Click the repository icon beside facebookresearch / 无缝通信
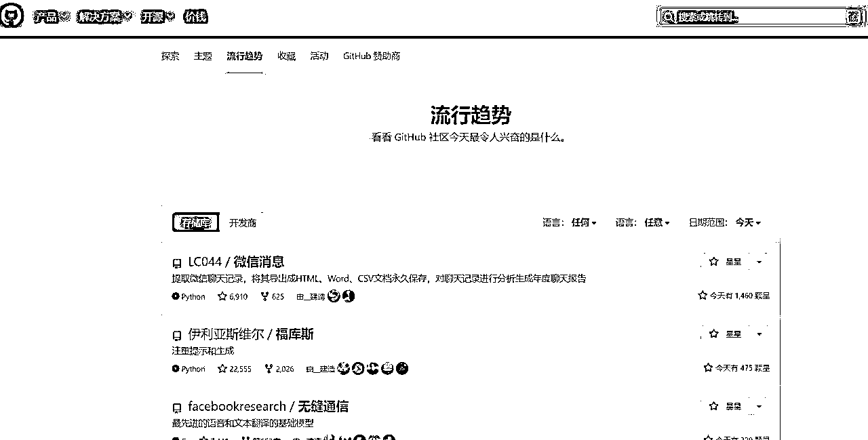868x440 pixels. coord(177,408)
